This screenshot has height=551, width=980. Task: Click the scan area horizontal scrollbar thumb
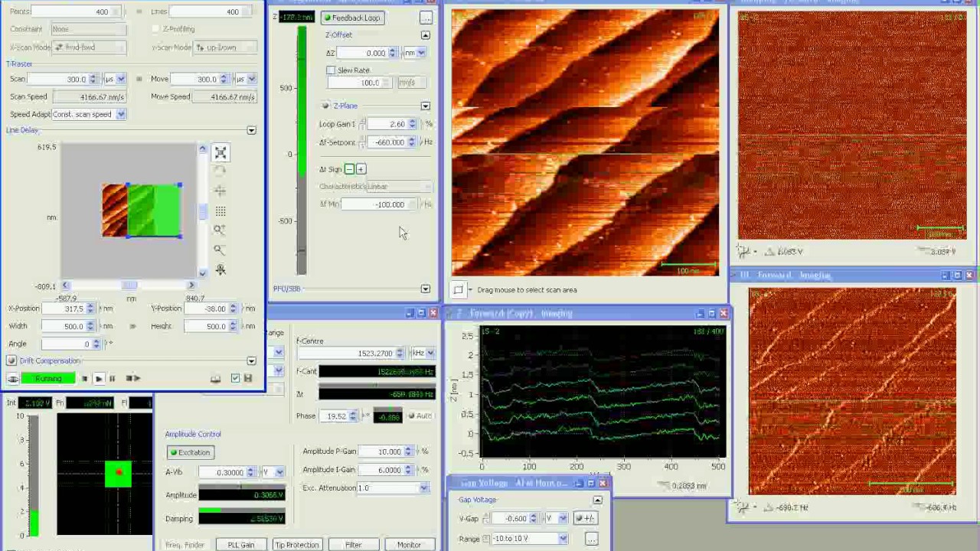click(x=129, y=285)
